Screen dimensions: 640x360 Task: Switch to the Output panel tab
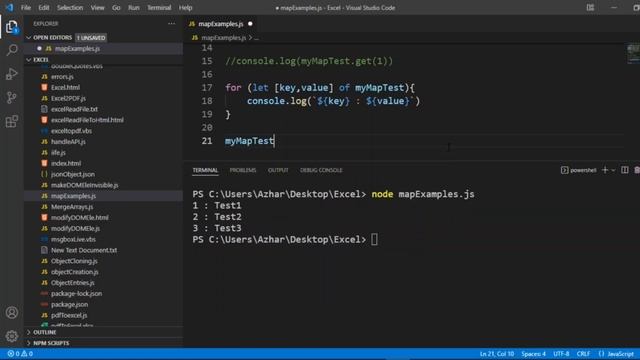pos(278,170)
